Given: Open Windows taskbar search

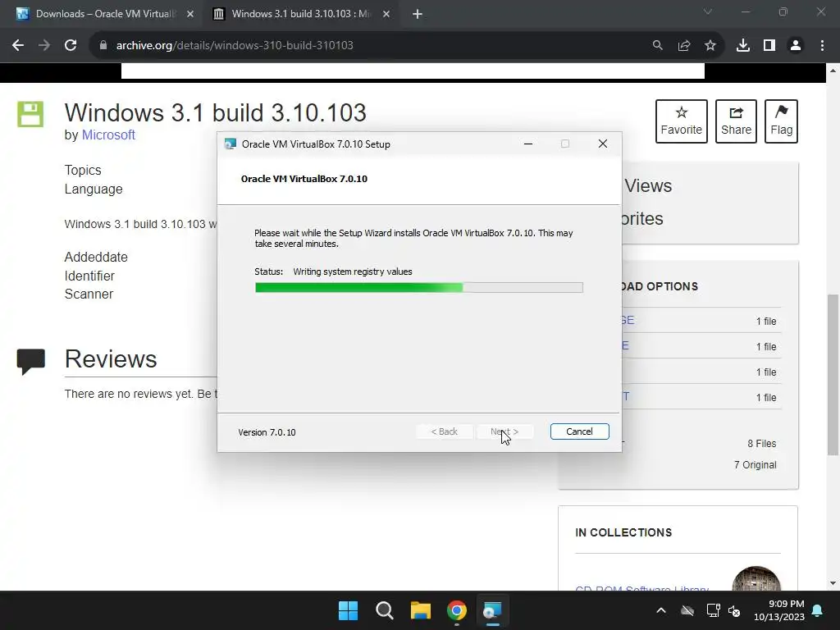Looking at the screenshot, I should tap(385, 610).
